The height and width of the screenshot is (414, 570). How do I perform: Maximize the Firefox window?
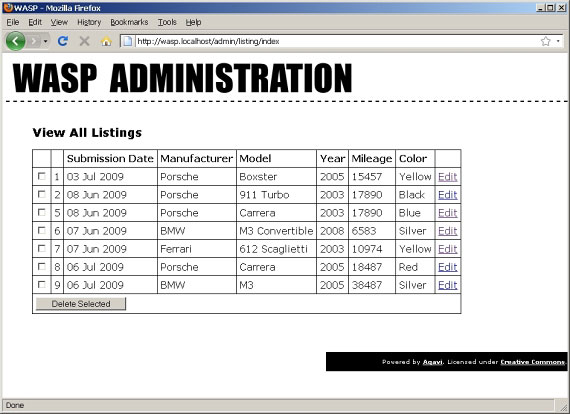point(550,8)
